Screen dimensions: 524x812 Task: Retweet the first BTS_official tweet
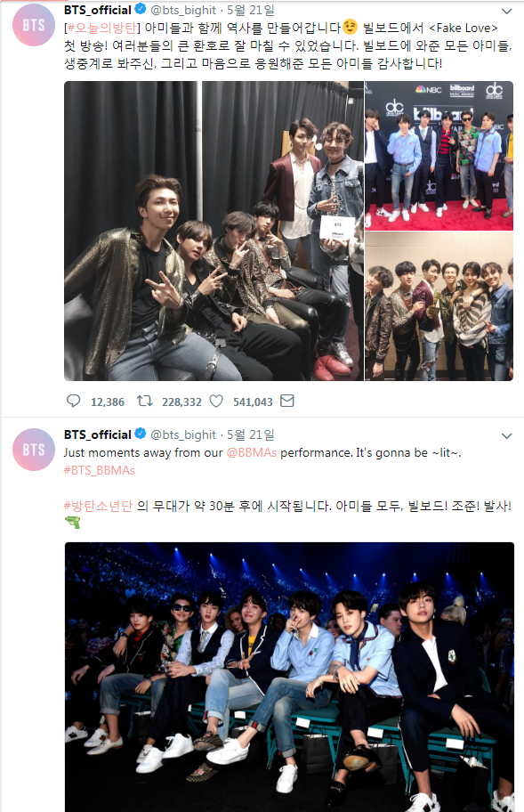144,401
